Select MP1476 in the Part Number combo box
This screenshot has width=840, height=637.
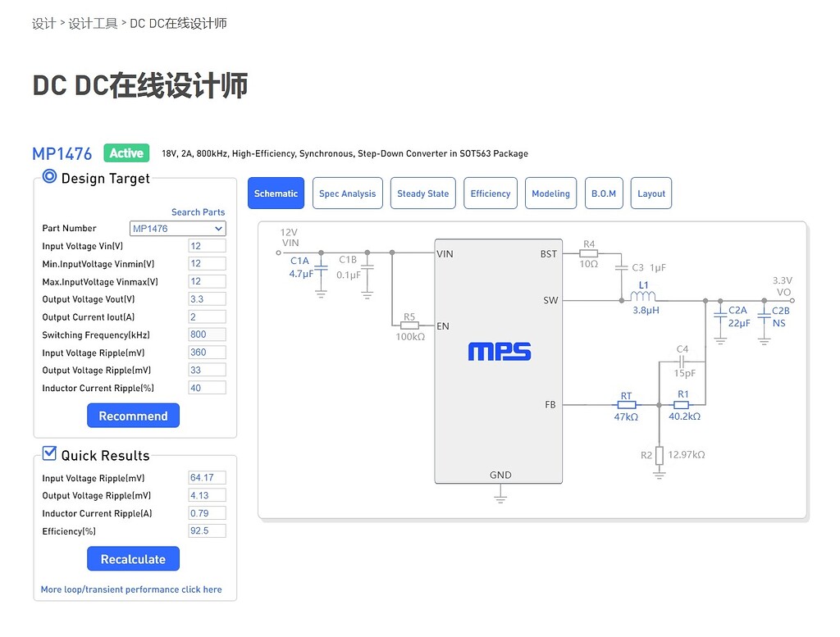pyautogui.click(x=177, y=228)
